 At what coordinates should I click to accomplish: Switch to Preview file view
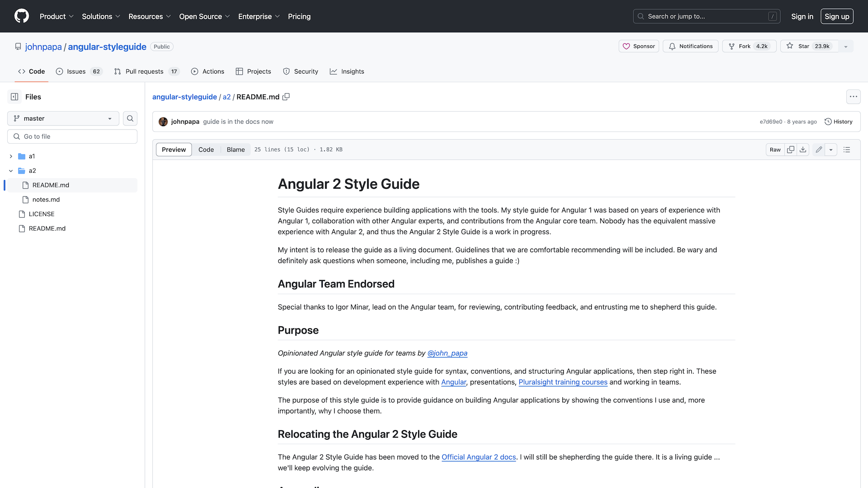click(174, 150)
